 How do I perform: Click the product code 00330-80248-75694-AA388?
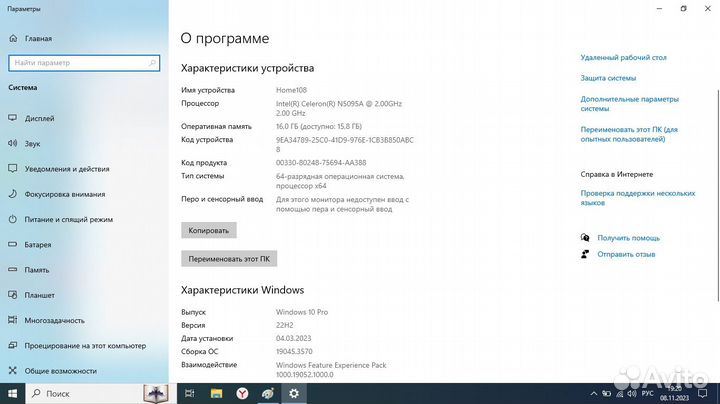pyautogui.click(x=321, y=163)
